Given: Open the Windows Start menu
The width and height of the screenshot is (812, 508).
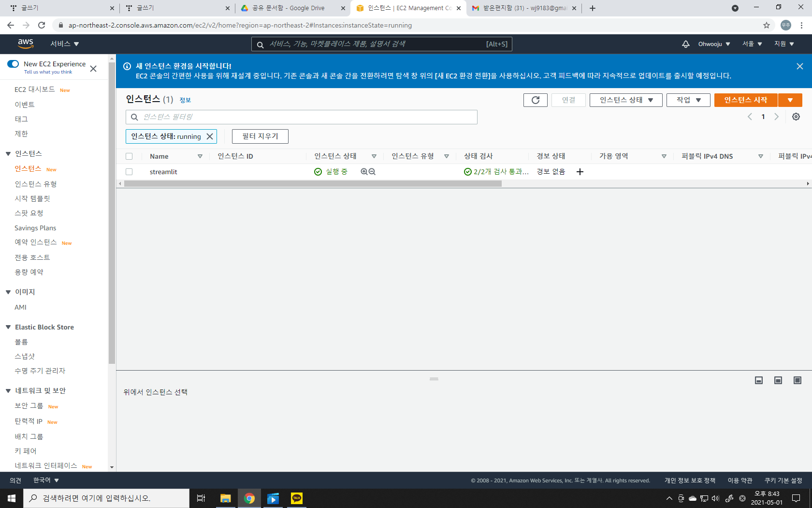Looking at the screenshot, I should pos(12,498).
